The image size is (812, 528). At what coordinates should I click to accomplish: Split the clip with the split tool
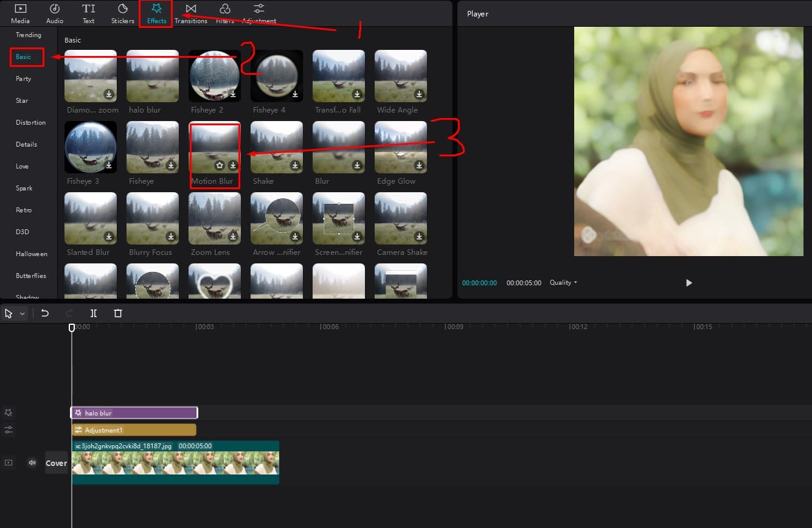(x=93, y=313)
